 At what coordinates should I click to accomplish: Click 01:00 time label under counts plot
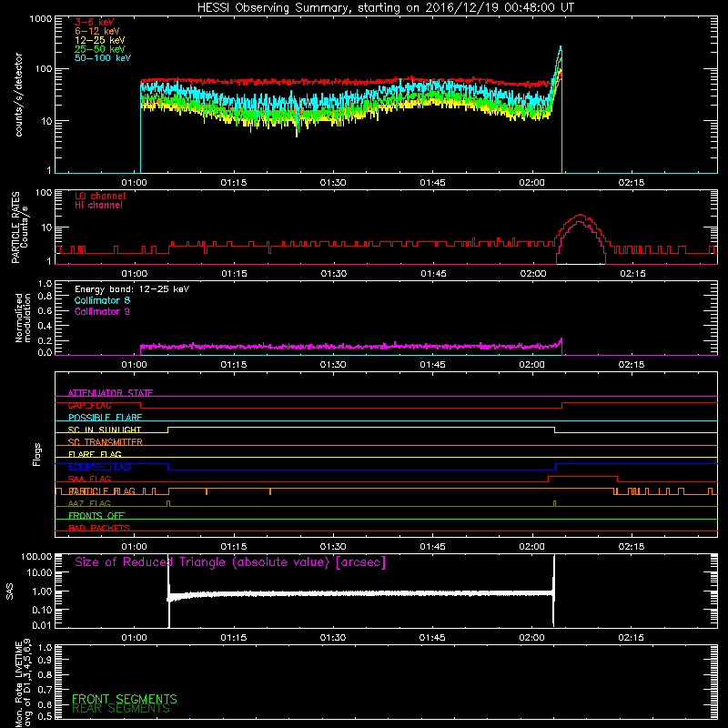tap(134, 183)
